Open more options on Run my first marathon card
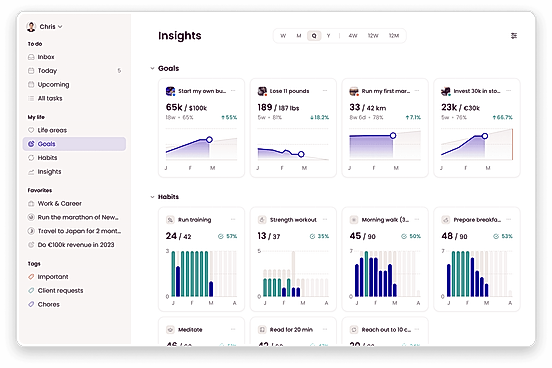The width and height of the screenshot is (552, 368). coord(417,91)
